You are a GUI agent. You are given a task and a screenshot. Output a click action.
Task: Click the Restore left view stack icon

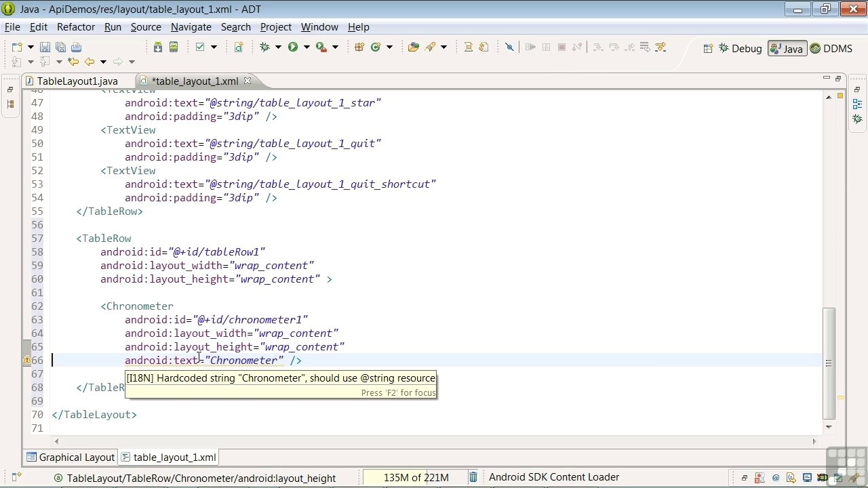point(10,89)
